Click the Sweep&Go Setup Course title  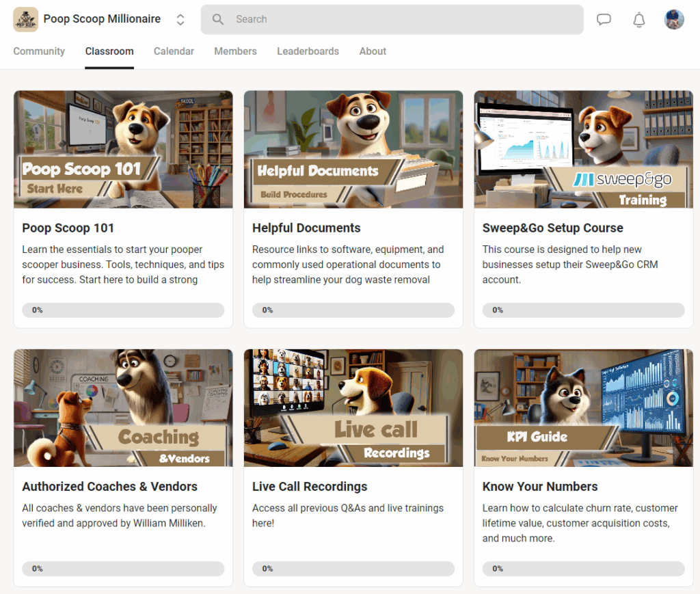point(552,228)
